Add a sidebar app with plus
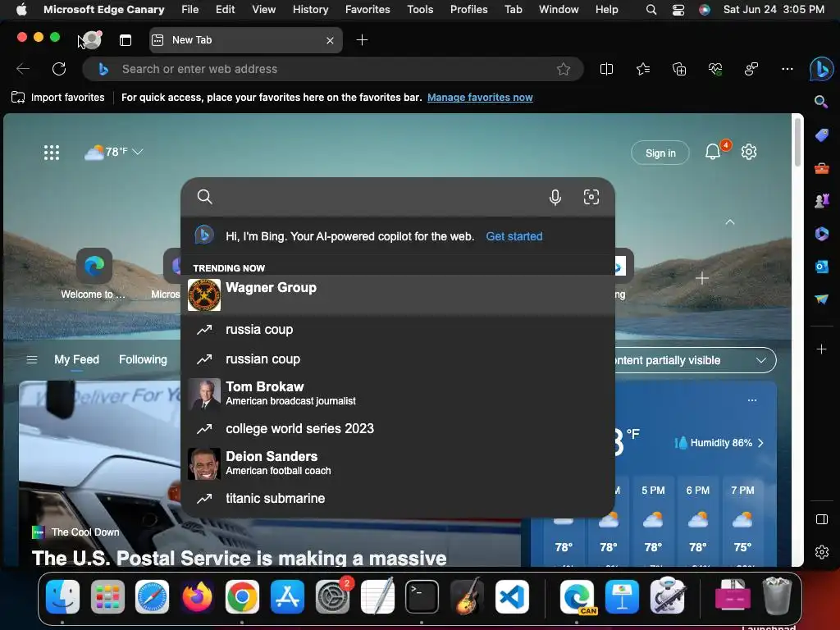The image size is (840, 630). (x=822, y=349)
